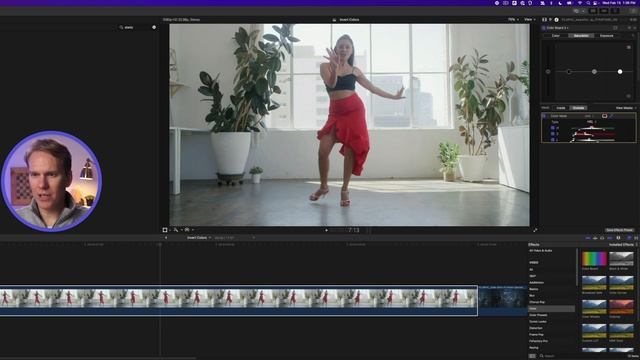Toggle the timeline panel icon in the top toolbar
640x360 pixels.
(x=604, y=11)
